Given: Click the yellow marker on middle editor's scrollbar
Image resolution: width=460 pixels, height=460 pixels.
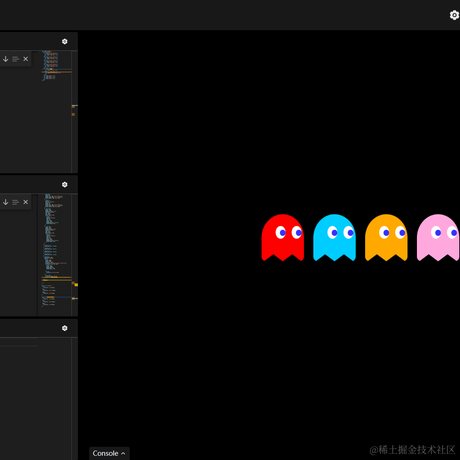Looking at the screenshot, I should (x=76, y=285).
